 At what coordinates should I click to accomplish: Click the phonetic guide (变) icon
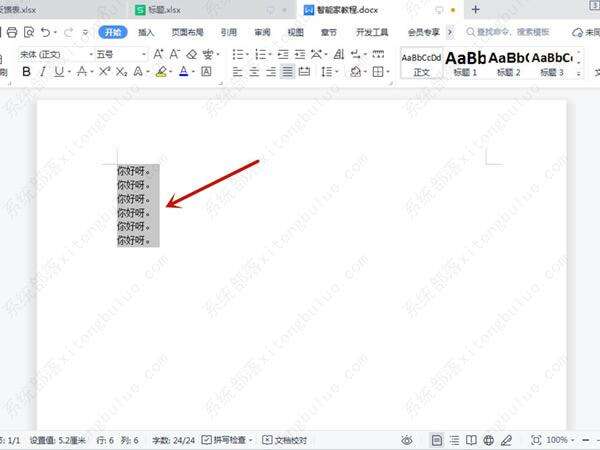(x=208, y=54)
